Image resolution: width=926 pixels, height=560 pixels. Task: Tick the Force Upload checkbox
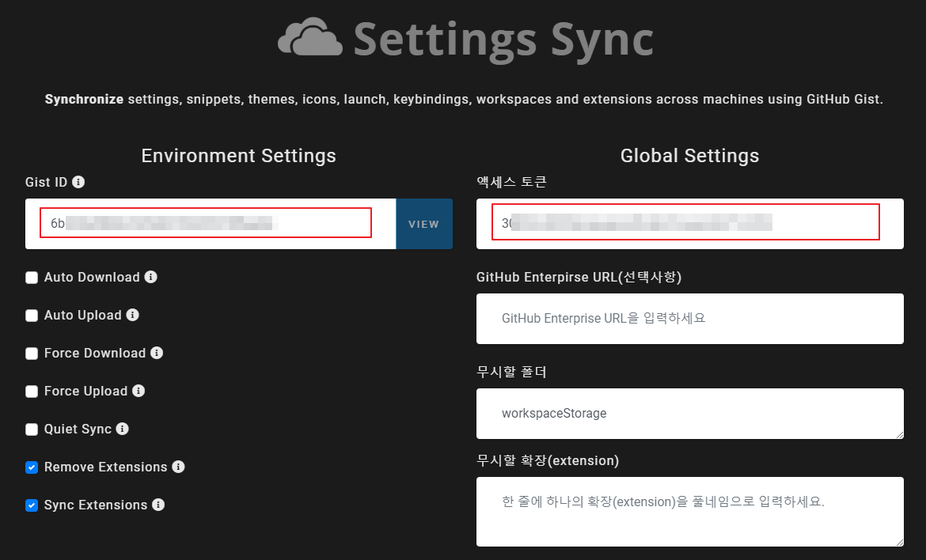pyautogui.click(x=32, y=392)
